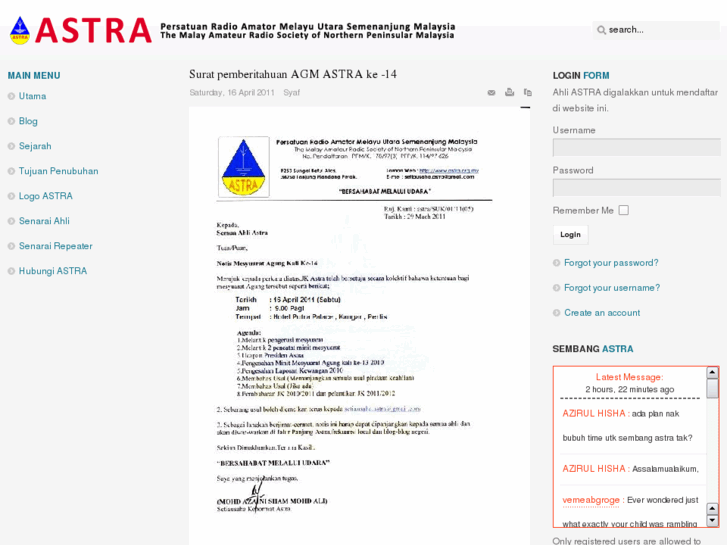Click the print article icon
This screenshot has height=545, width=727.
[510, 92]
